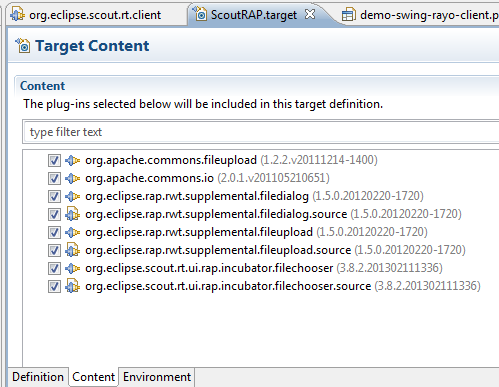Uncheck the rwt.supplemental.filedialog checkbox
499x387 pixels.
pyautogui.click(x=54, y=196)
